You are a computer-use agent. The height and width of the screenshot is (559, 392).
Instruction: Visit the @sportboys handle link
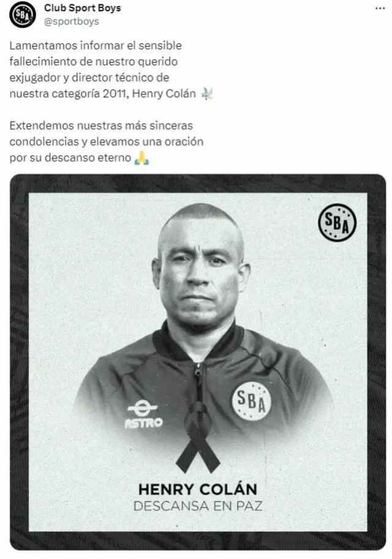click(x=72, y=21)
